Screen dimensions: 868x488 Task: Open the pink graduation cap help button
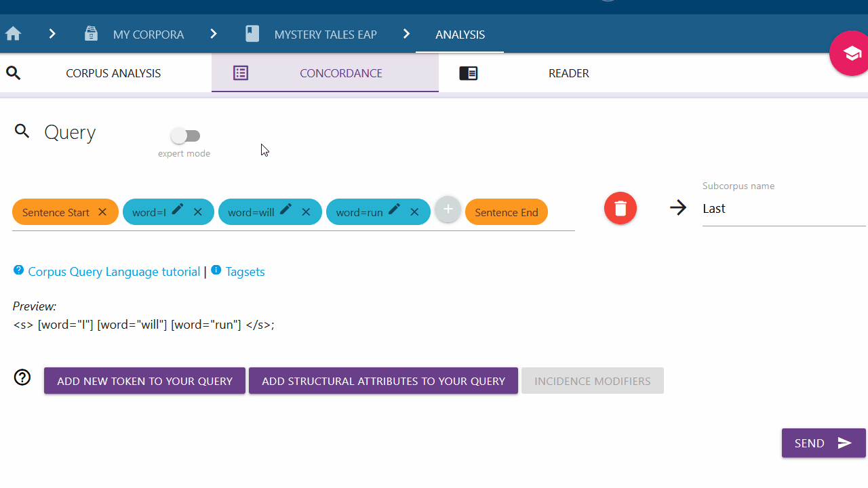point(850,53)
